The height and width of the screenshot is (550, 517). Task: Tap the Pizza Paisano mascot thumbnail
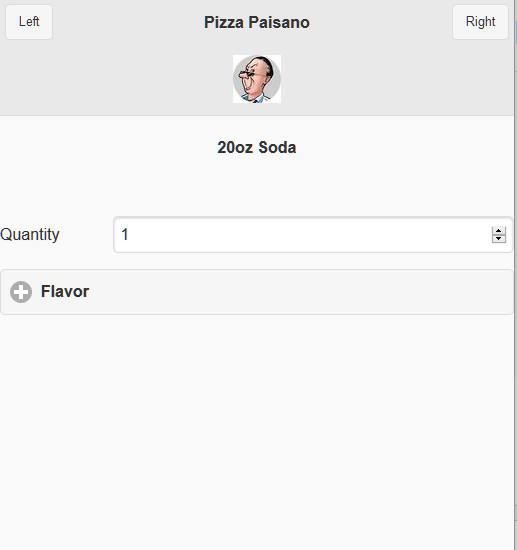click(x=257, y=79)
